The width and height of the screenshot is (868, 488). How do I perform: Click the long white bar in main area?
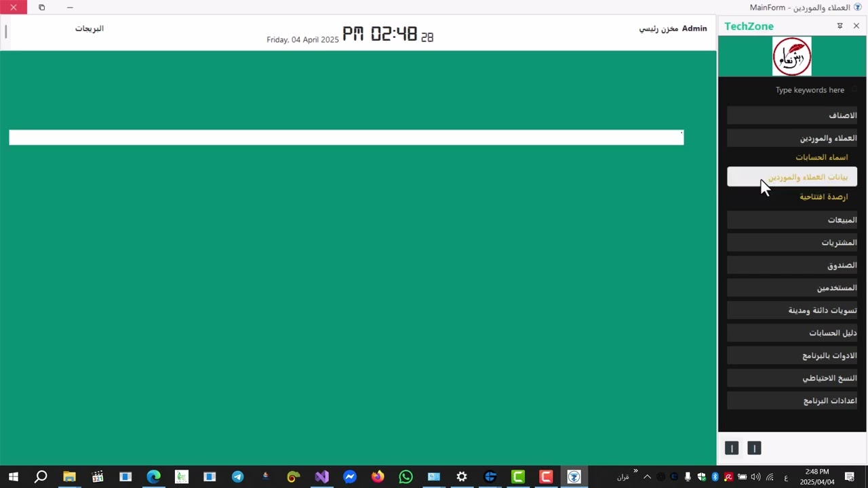pyautogui.click(x=347, y=138)
